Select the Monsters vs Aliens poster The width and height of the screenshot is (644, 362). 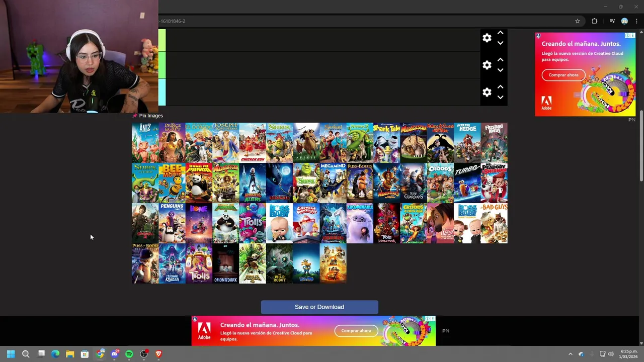tap(253, 183)
